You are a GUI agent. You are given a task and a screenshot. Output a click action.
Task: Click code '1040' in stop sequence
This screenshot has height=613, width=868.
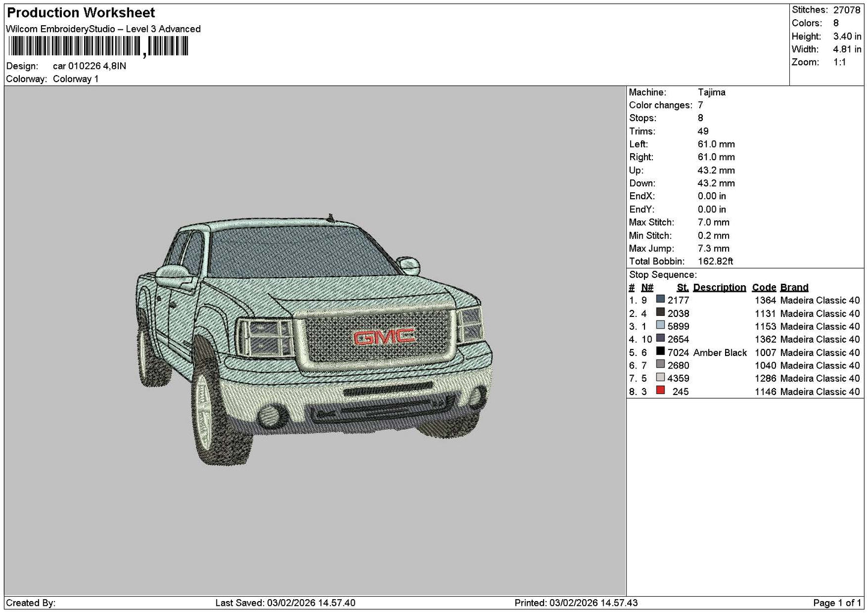pyautogui.click(x=765, y=365)
